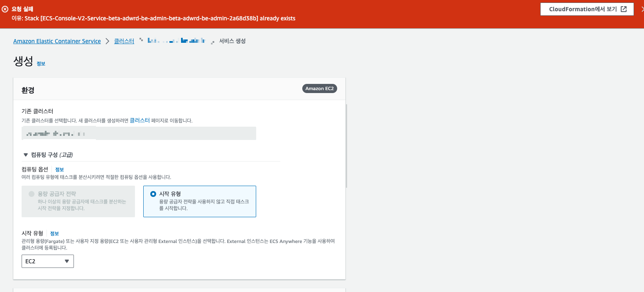The width and height of the screenshot is (644, 292).
Task: Click the existing cluster disabled field
Action: [139, 133]
